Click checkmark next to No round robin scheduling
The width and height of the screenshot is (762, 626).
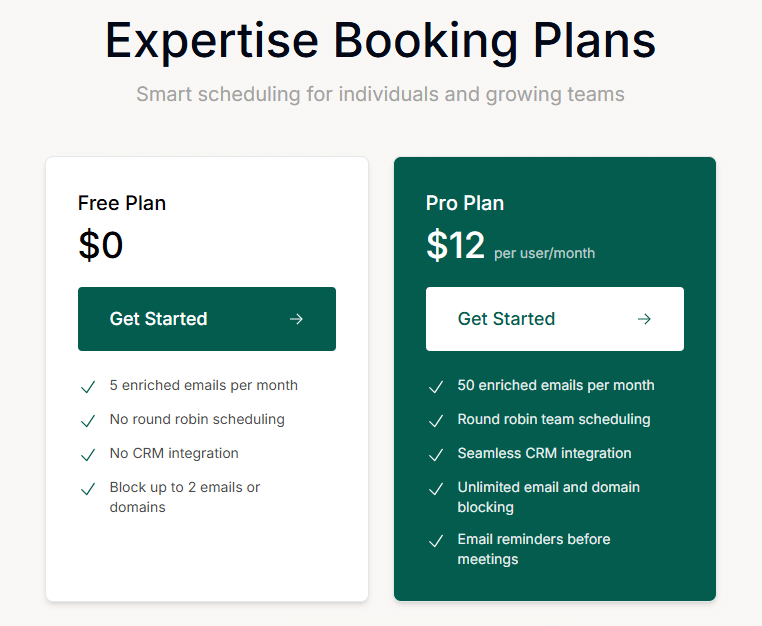(88, 421)
